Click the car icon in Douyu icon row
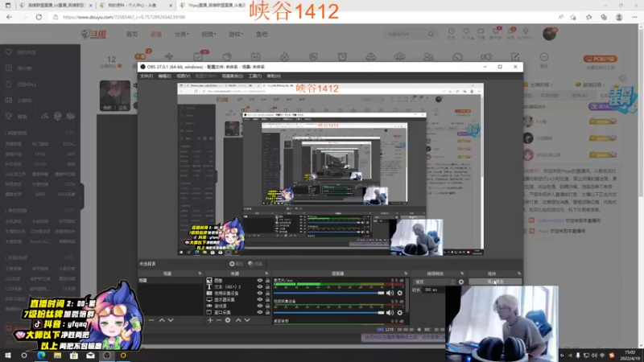The width and height of the screenshot is (644, 362). 371,57
